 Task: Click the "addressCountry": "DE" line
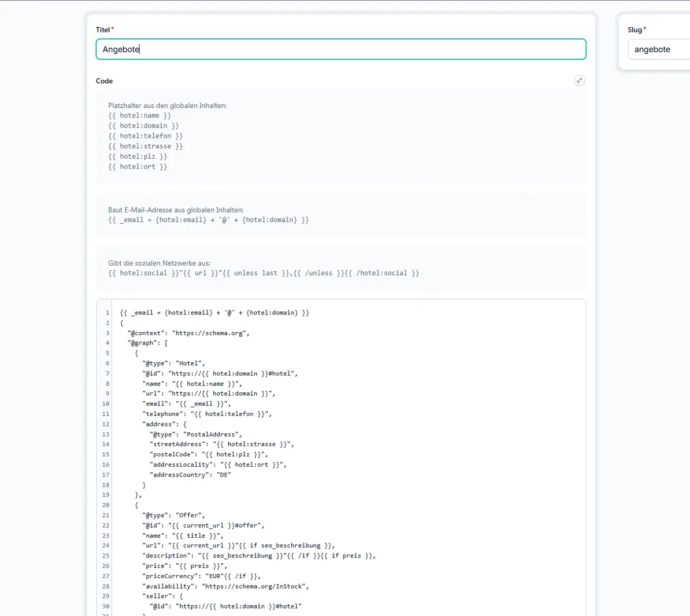click(x=190, y=475)
